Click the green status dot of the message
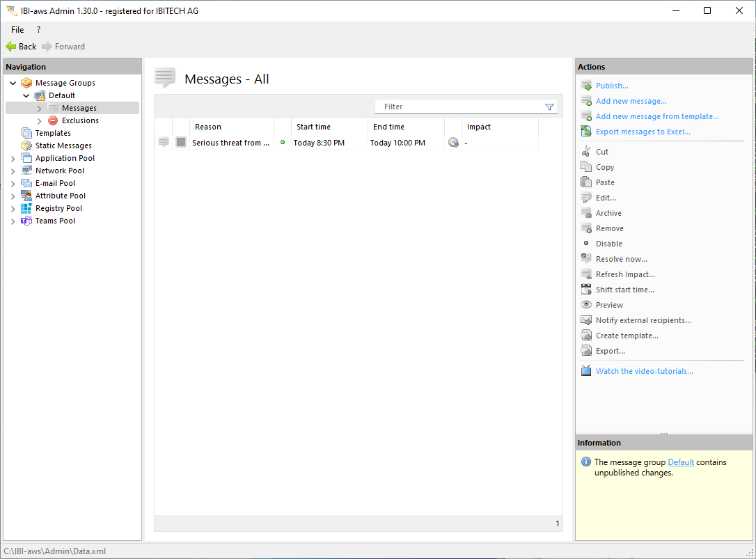Image resolution: width=756 pixels, height=559 pixels. pyautogui.click(x=283, y=143)
